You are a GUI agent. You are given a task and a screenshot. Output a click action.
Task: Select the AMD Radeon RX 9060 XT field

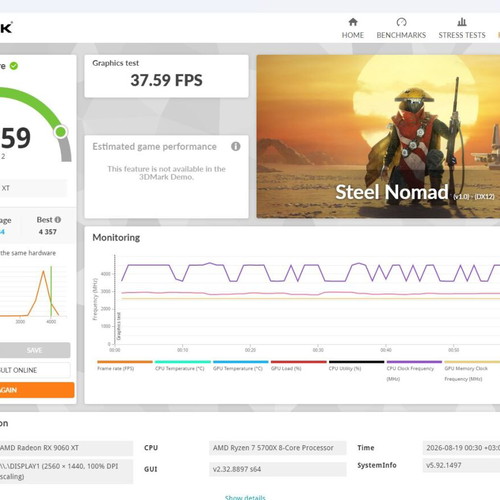(x=66, y=448)
